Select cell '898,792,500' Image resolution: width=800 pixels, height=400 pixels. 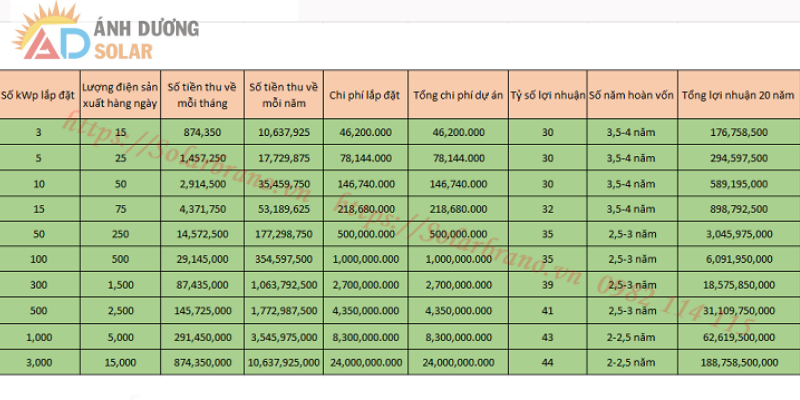pyautogui.click(x=739, y=209)
